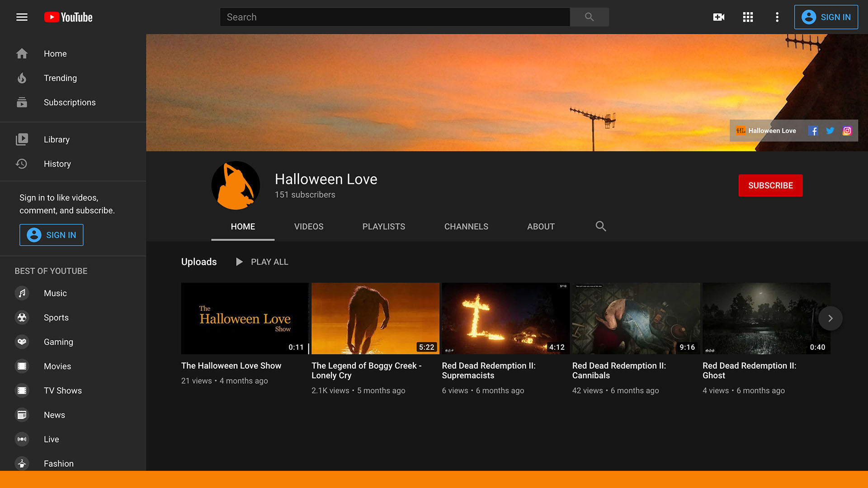The height and width of the screenshot is (488, 868).
Task: Click the Halloween Love channel avatar
Action: click(236, 185)
